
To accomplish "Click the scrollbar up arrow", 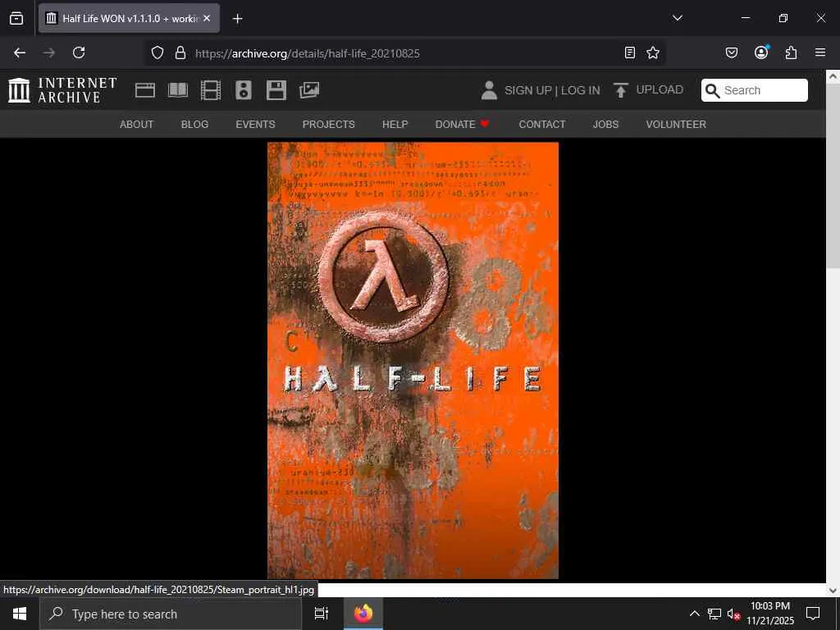I will (833, 76).
